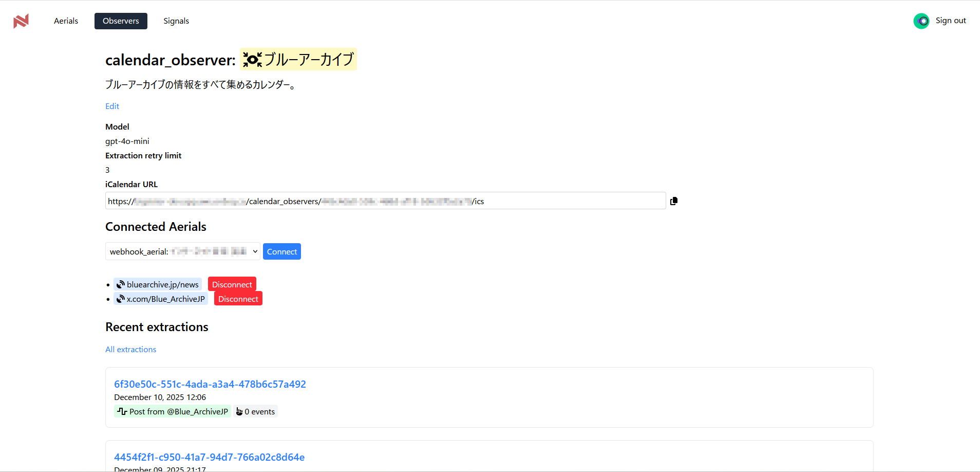Copy the iCalendar URL using the copy icon
Screen dimensions: 980x472
point(673,201)
